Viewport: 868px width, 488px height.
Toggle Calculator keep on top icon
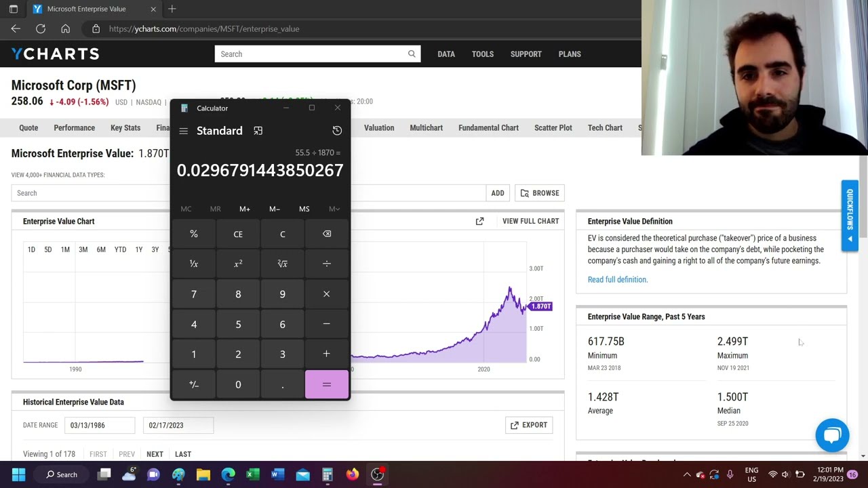point(258,131)
